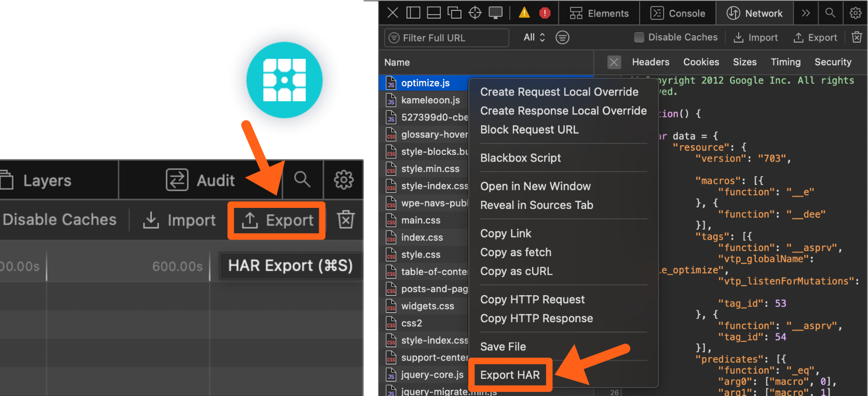The image size is (868, 396).
Task: Choose Copy as cURL menu entry
Action: tap(516, 271)
